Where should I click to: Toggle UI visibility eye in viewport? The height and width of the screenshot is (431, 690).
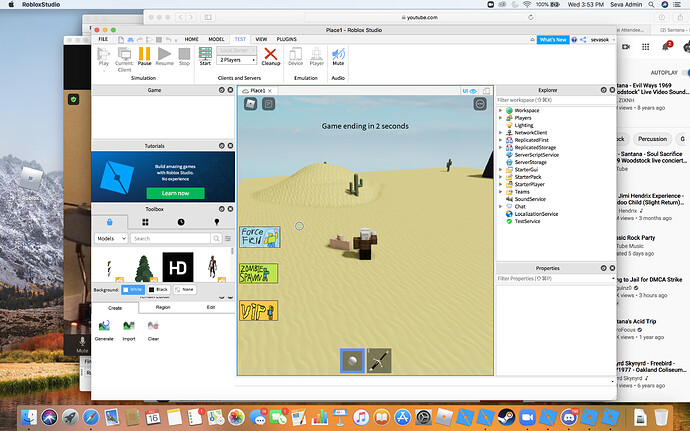point(470,91)
